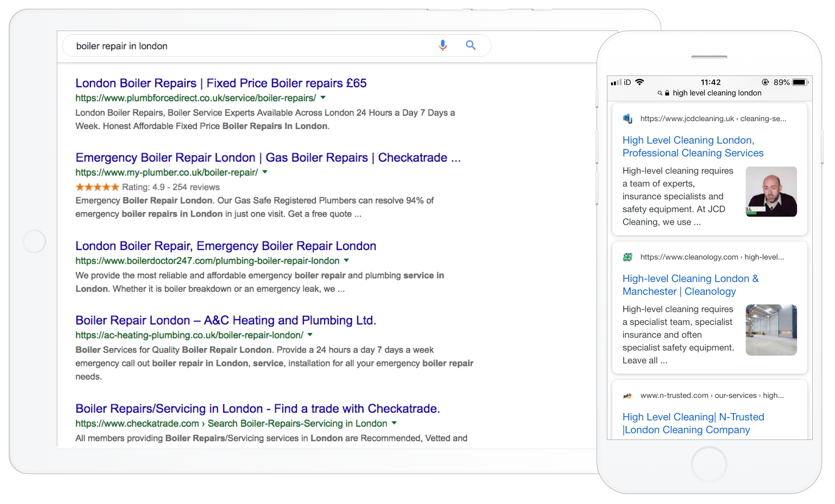Click the orange star rating of my-plumber
This screenshot has width=835, height=504.
coord(97,187)
